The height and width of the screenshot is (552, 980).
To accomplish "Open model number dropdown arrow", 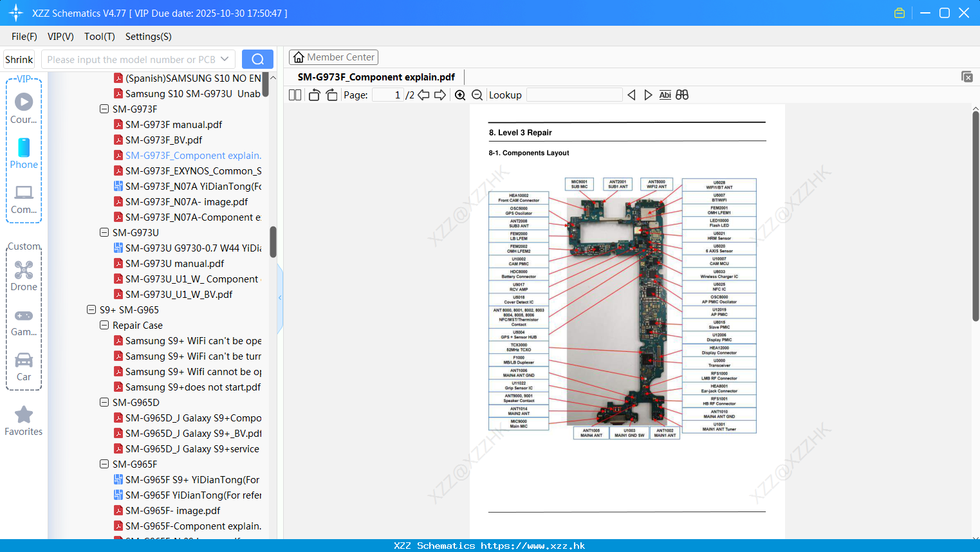I will [225, 59].
